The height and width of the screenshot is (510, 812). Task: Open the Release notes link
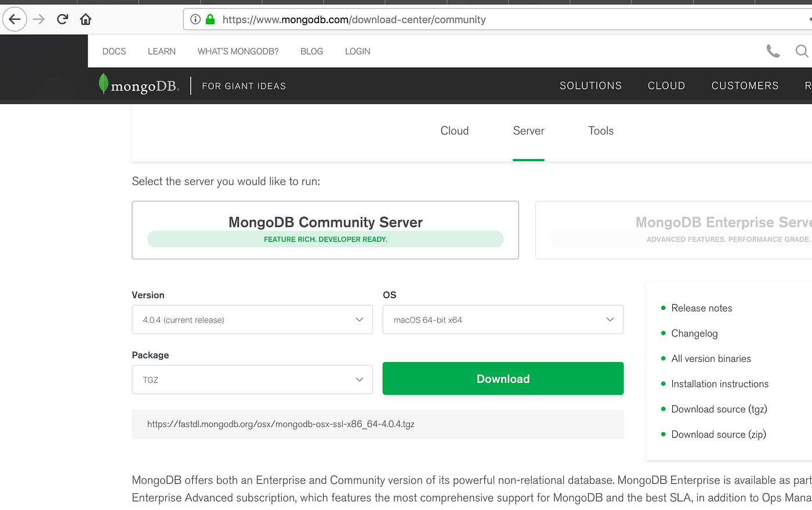coord(701,308)
